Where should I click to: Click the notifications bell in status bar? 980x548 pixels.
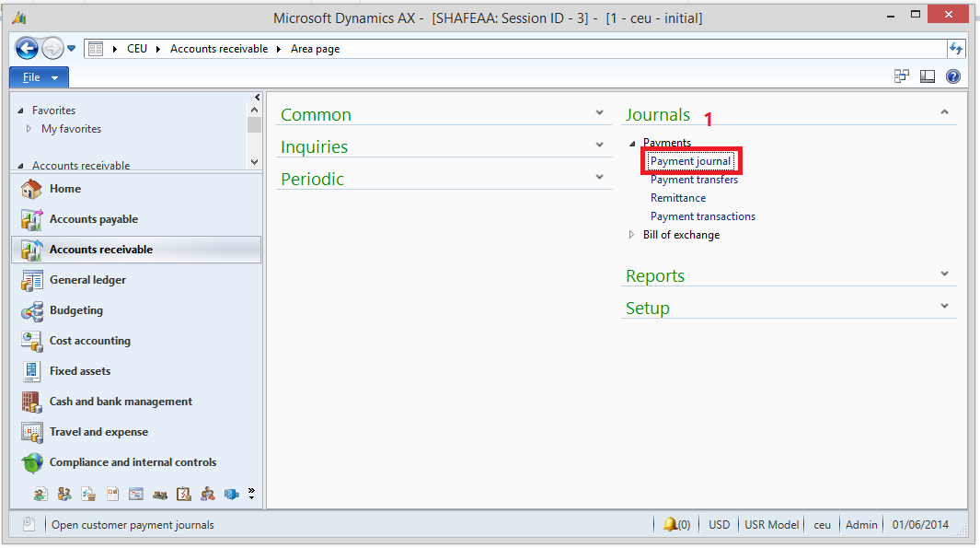click(x=669, y=524)
